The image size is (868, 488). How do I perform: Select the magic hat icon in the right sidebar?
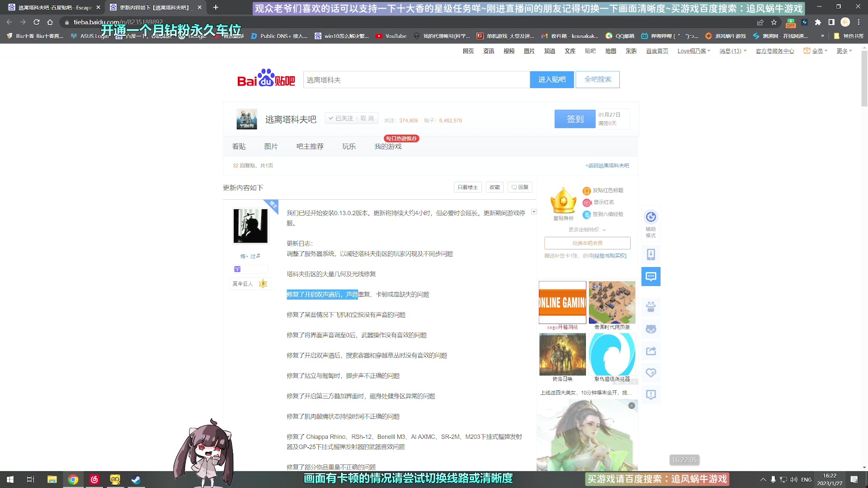click(x=651, y=307)
